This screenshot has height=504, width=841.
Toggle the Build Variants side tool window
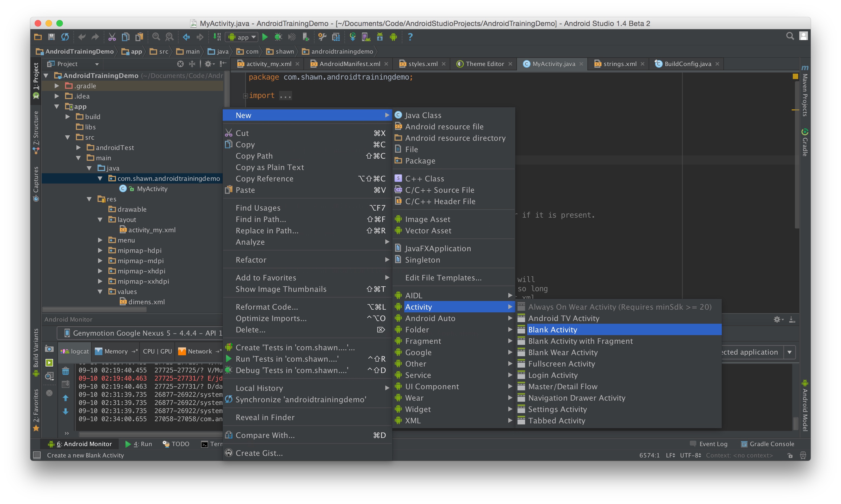36,352
